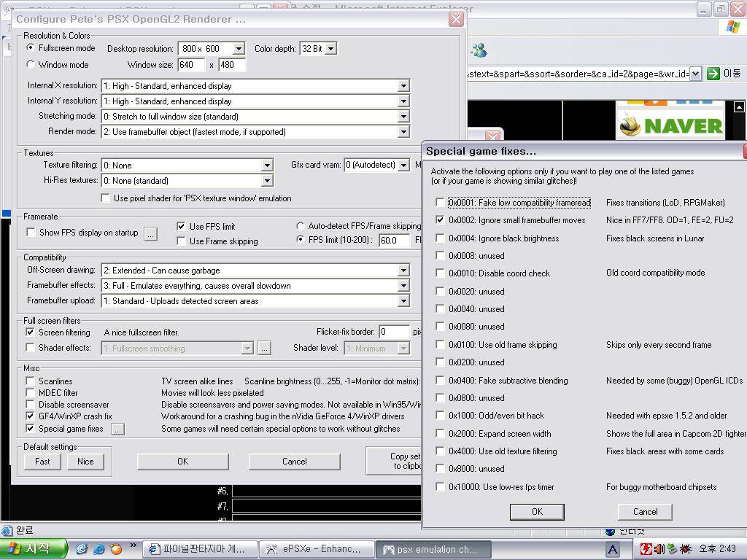The image size is (747, 560).
Task: Click the Internet Explorer quick launch icon
Action: point(99,549)
